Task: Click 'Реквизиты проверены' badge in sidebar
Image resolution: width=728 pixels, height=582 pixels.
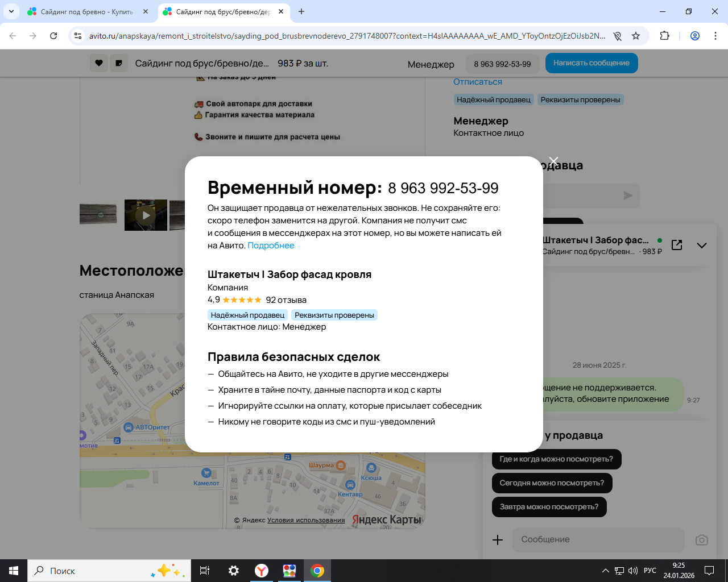Action: click(581, 99)
